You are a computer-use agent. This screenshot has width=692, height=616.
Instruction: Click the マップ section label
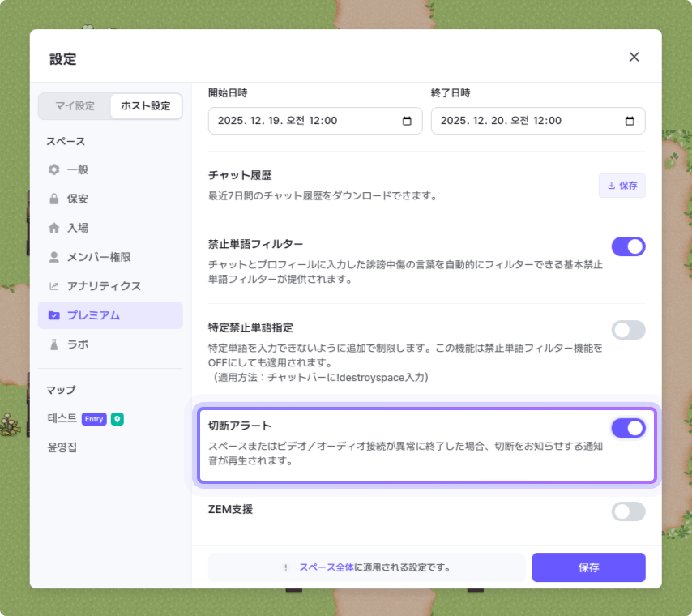tap(61, 390)
